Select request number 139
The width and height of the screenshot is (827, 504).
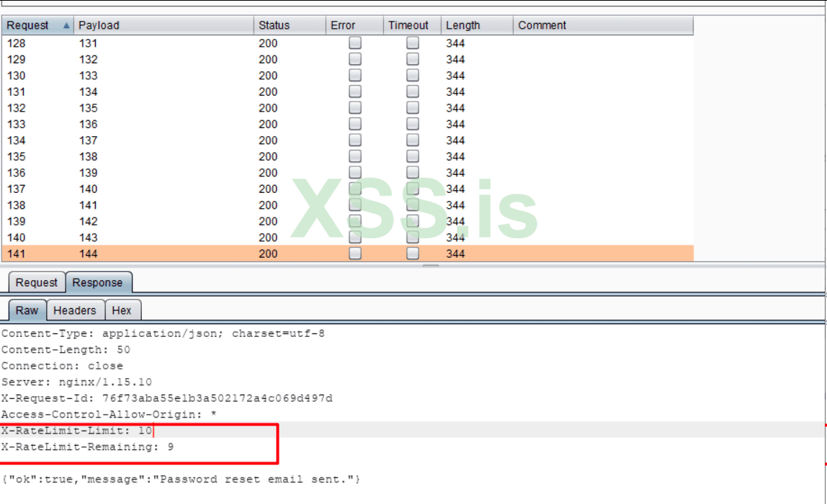pyautogui.click(x=17, y=222)
